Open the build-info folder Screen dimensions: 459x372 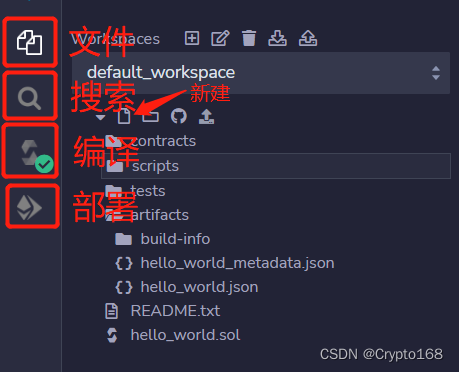click(163, 239)
